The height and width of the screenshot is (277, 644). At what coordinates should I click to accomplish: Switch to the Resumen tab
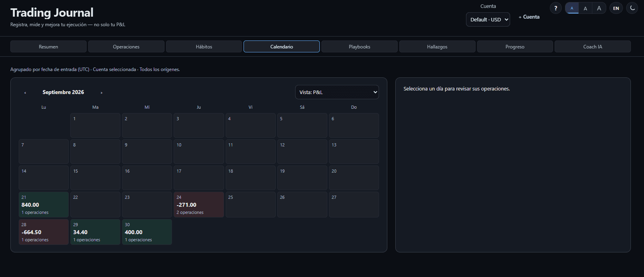(x=48, y=46)
